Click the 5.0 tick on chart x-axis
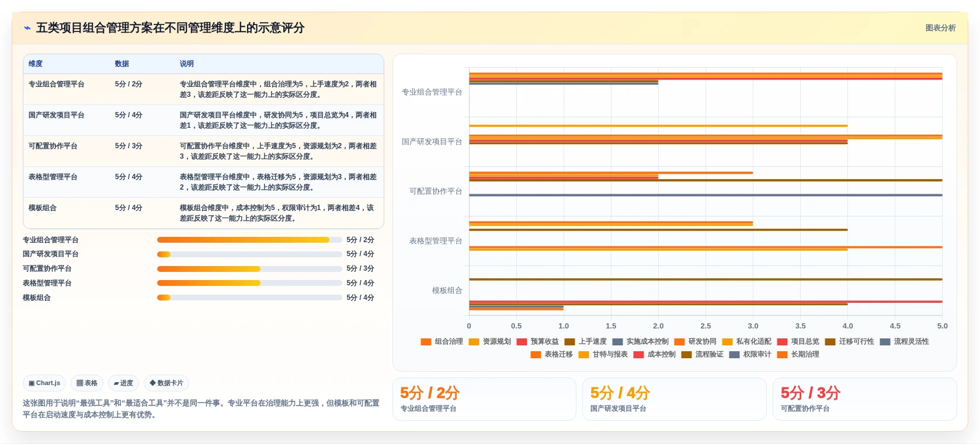980x444 pixels. tap(943, 326)
